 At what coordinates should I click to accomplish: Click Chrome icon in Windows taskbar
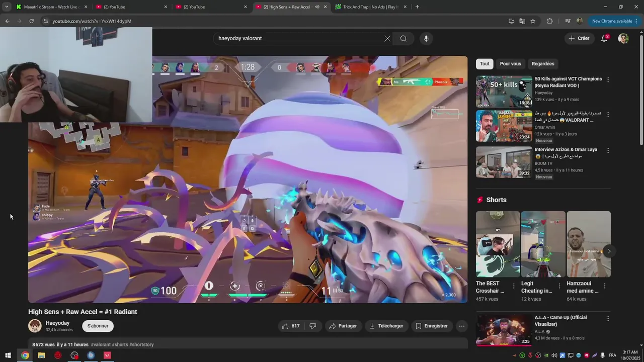click(x=25, y=355)
